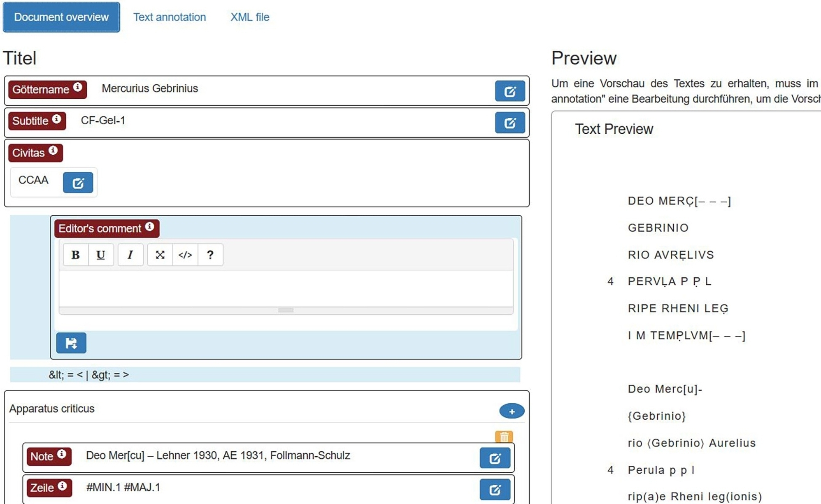Toggle fullscreen mode of comment editor
821x504 pixels.
160,255
